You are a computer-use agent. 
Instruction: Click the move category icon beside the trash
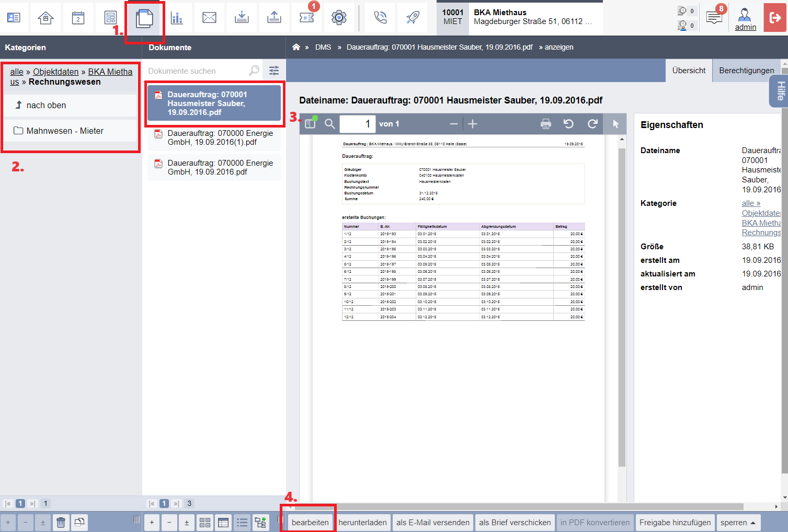pos(79,523)
